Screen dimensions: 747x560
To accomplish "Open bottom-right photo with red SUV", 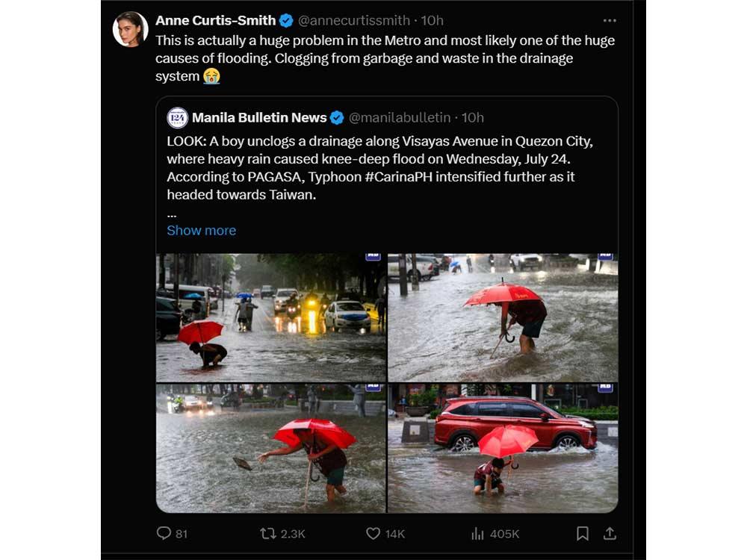I will click(503, 448).
